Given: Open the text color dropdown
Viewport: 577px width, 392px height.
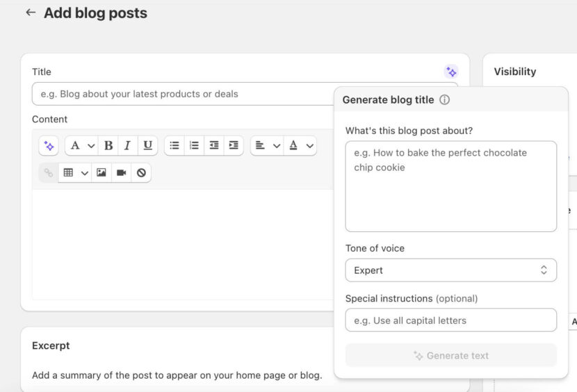Looking at the screenshot, I should coord(301,146).
